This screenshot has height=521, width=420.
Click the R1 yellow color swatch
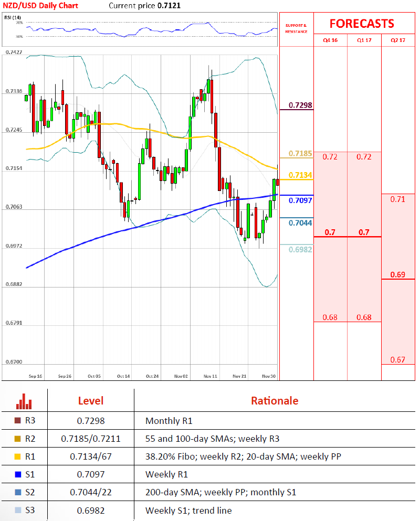click(x=18, y=456)
